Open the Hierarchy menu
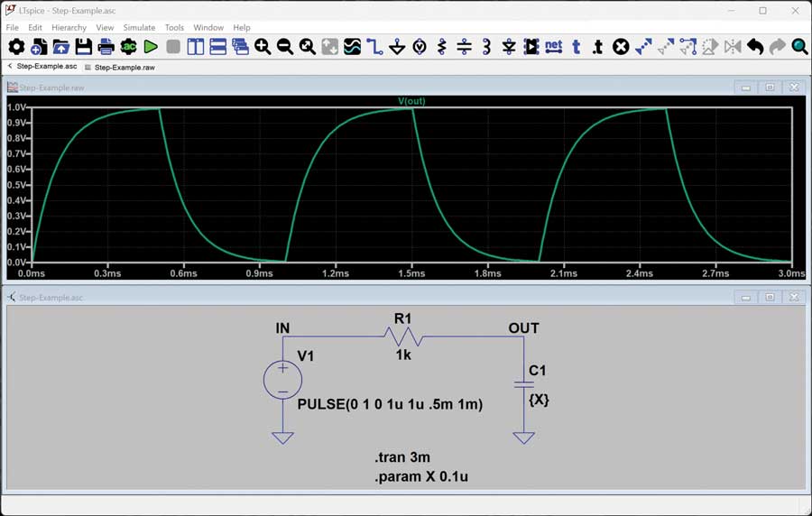 tap(69, 28)
